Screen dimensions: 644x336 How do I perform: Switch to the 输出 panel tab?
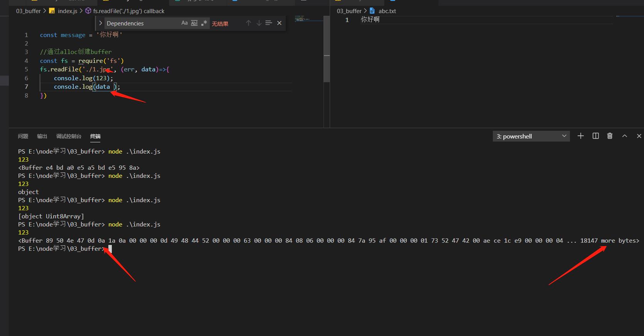click(x=42, y=136)
